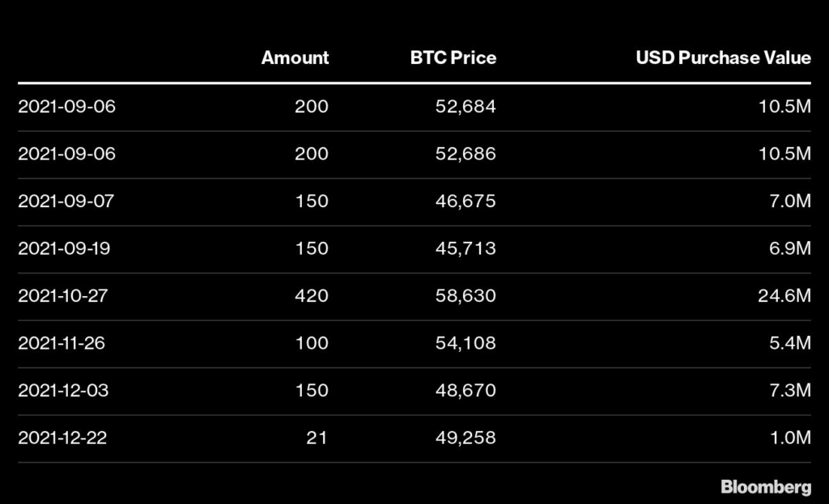The height and width of the screenshot is (504, 829).
Task: Click the 24.6M purchase value
Action: 784,295
